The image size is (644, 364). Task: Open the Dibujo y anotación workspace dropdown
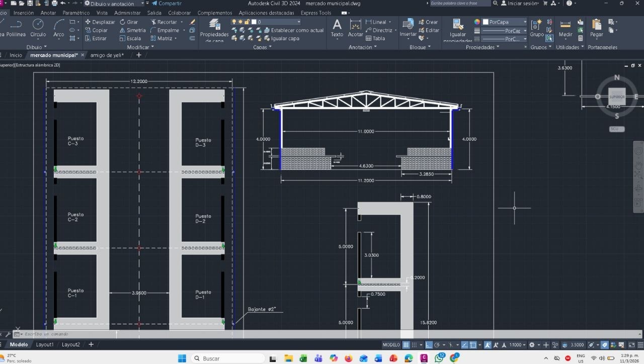click(114, 4)
